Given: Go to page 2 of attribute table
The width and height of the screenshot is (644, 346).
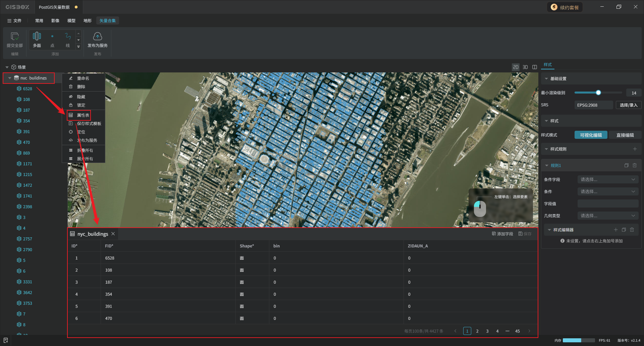Looking at the screenshot, I should (477, 331).
